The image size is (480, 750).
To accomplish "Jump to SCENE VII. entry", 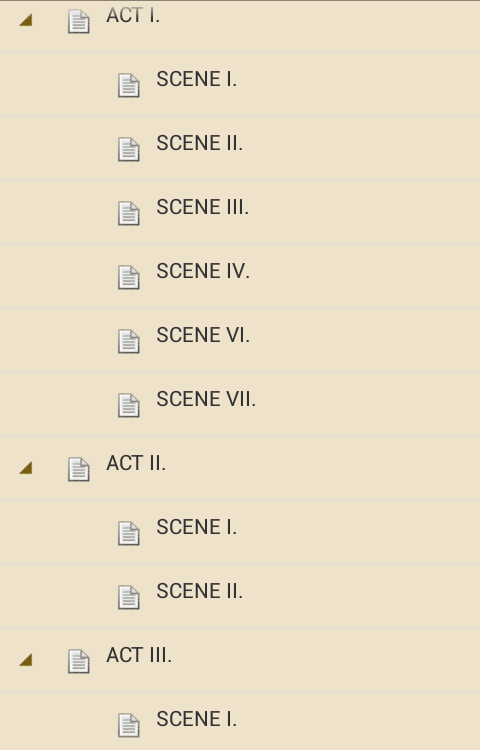I will pos(206,399).
